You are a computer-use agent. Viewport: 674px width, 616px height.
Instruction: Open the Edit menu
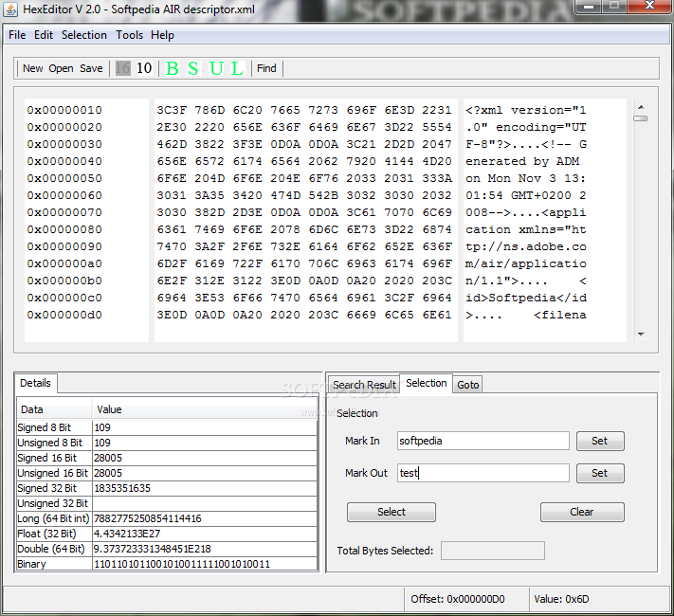(44, 35)
